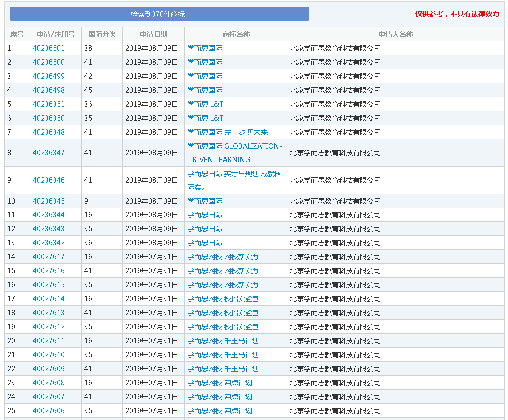Open registration number 40236342
Screen dimensions: 508x420
(48, 242)
